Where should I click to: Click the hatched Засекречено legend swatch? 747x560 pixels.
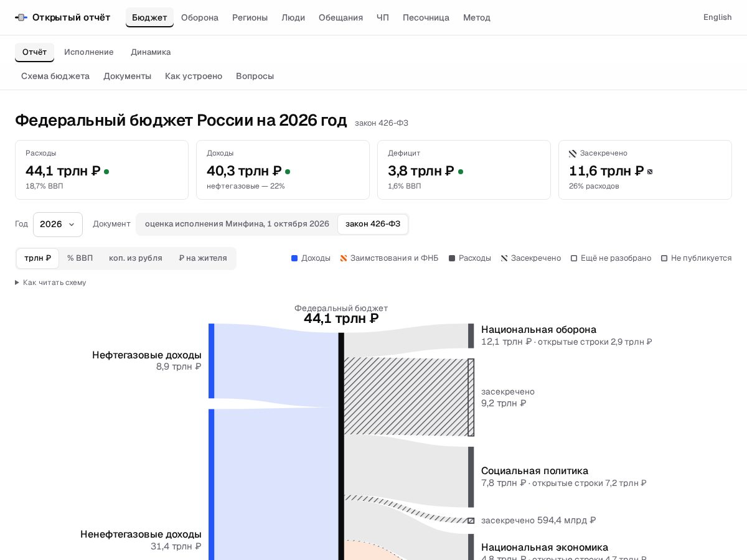pyautogui.click(x=504, y=258)
